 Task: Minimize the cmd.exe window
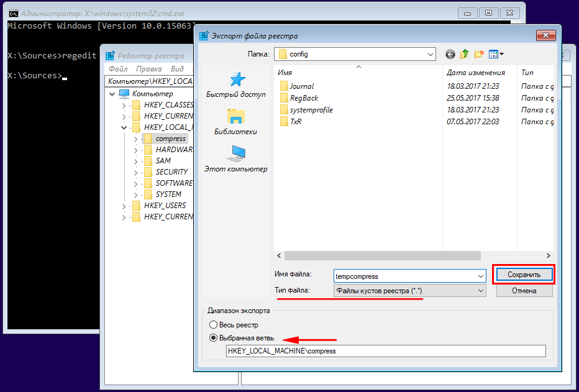(467, 13)
